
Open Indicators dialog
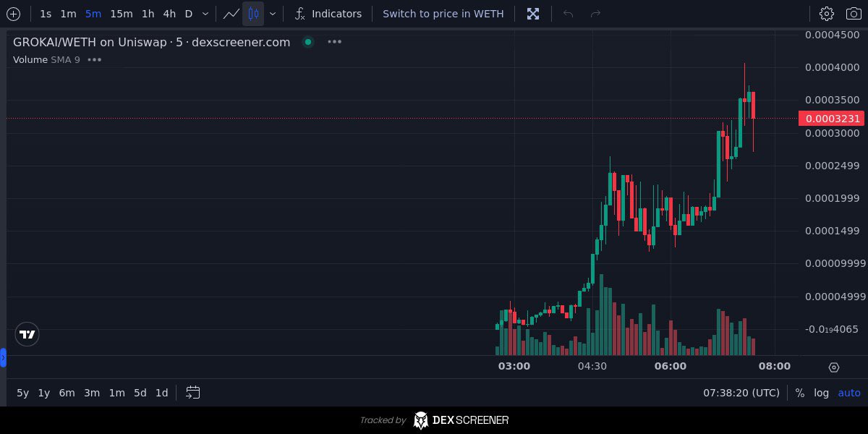tap(328, 14)
